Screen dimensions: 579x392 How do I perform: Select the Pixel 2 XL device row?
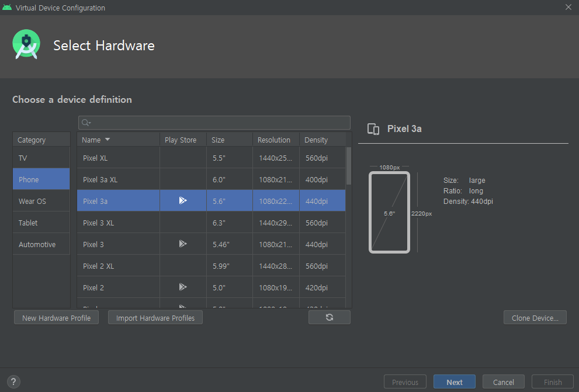(212, 266)
